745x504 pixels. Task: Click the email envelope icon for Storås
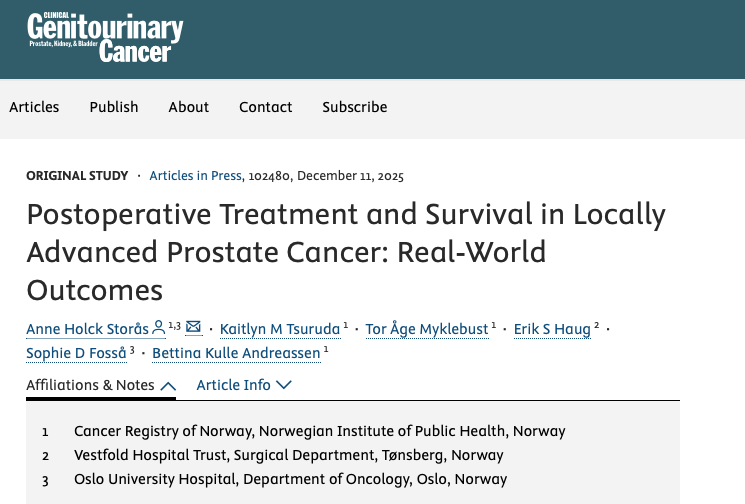tap(193, 328)
